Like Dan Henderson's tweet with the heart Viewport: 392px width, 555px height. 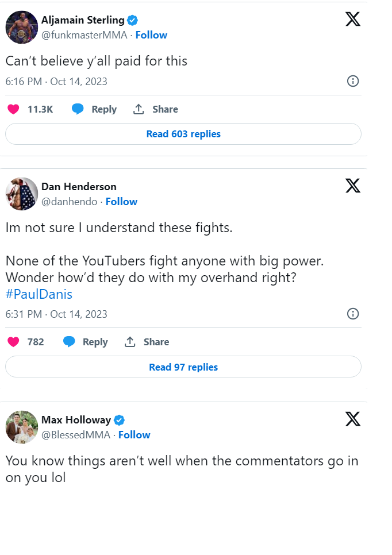point(13,342)
